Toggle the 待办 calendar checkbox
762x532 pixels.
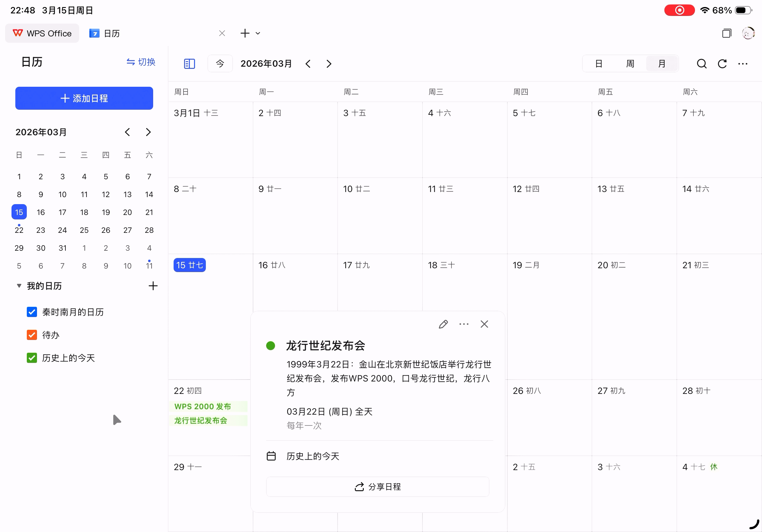tap(32, 335)
